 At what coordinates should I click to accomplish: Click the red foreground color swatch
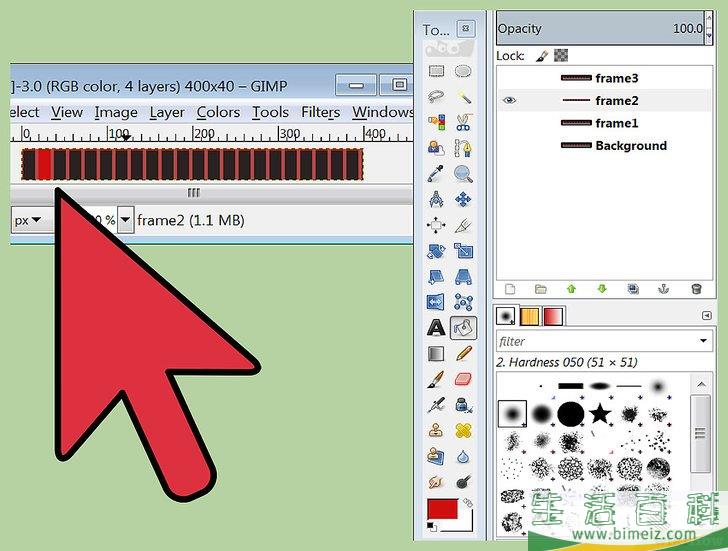pyautogui.click(x=442, y=509)
